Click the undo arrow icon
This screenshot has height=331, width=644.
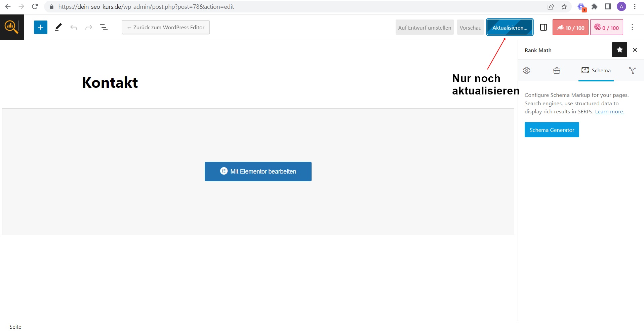point(74,28)
